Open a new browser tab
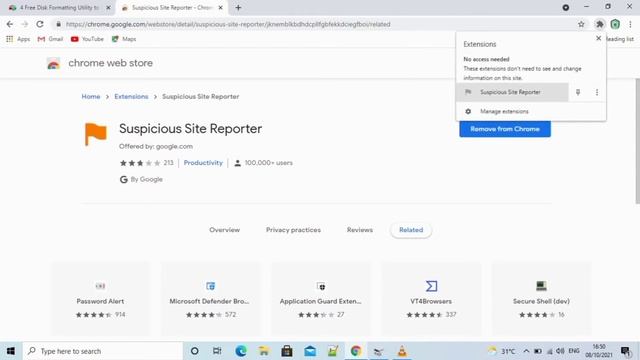This screenshot has width=640, height=360. (x=238, y=7)
